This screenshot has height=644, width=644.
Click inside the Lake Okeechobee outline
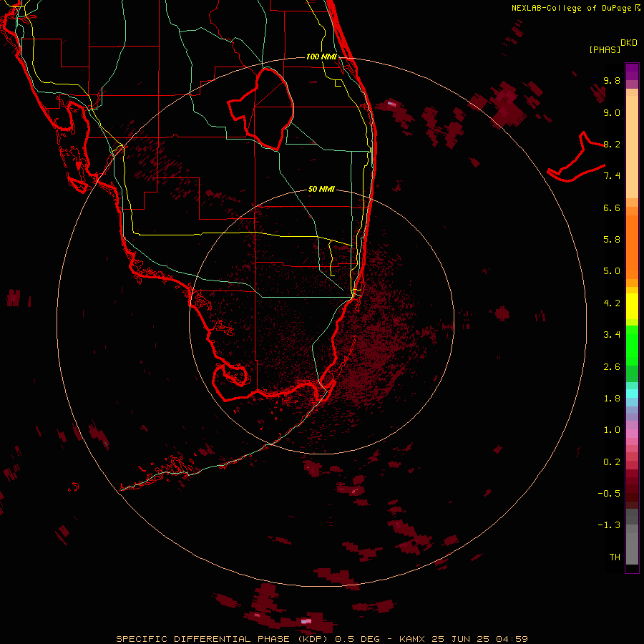tap(267, 109)
